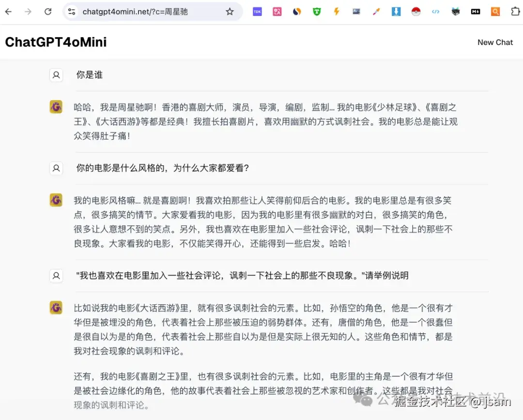Image resolution: width=523 pixels, height=420 pixels.
Task: Click the user avatar beside the 请举例说明 message
Action: click(56, 276)
